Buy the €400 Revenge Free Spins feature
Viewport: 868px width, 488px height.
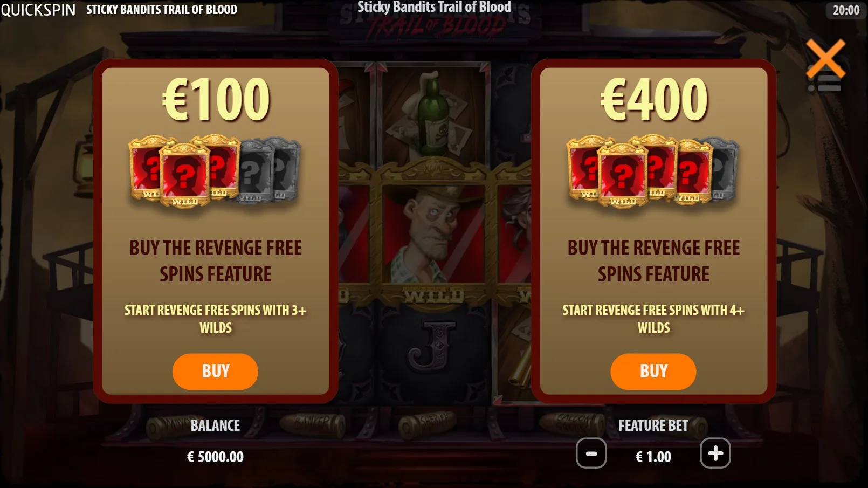pyautogui.click(x=653, y=371)
